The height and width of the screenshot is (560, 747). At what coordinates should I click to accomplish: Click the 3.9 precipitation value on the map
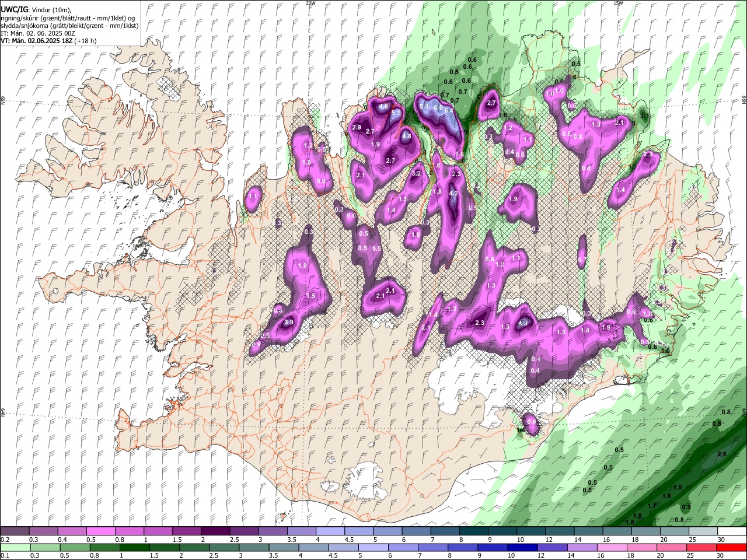point(288,322)
